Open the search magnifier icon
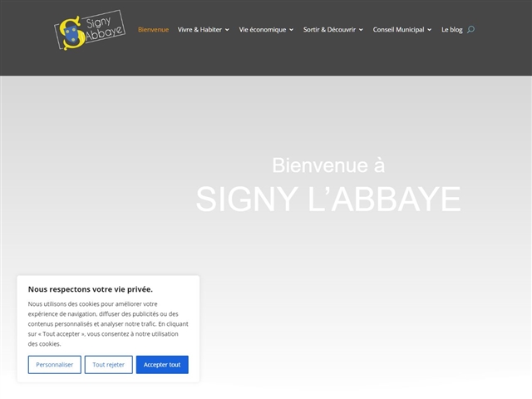The width and height of the screenshot is (532, 399). [x=470, y=30]
